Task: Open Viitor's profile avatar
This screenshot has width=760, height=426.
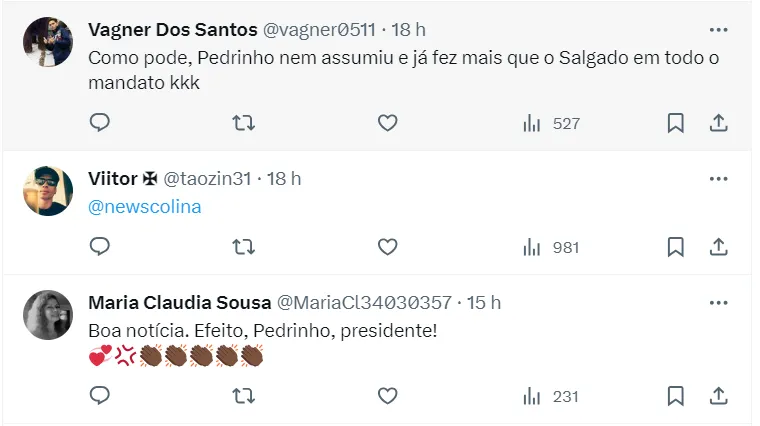Action: 48,191
